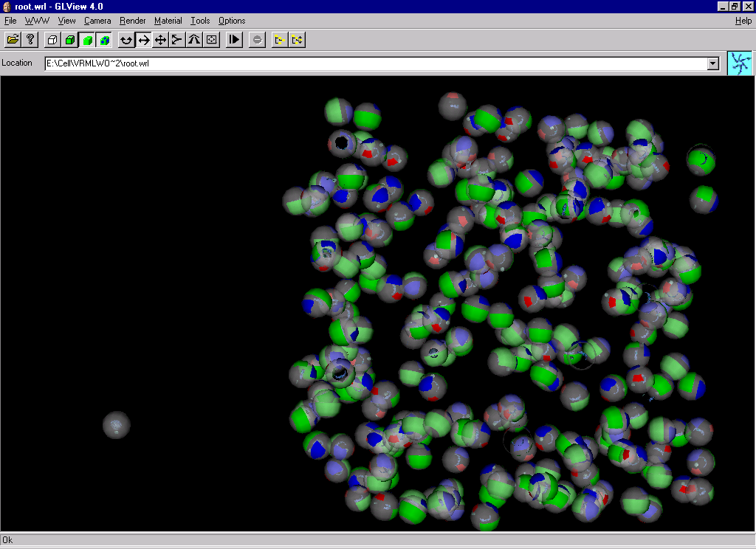Click the zoom-to-fit target icon

point(212,40)
